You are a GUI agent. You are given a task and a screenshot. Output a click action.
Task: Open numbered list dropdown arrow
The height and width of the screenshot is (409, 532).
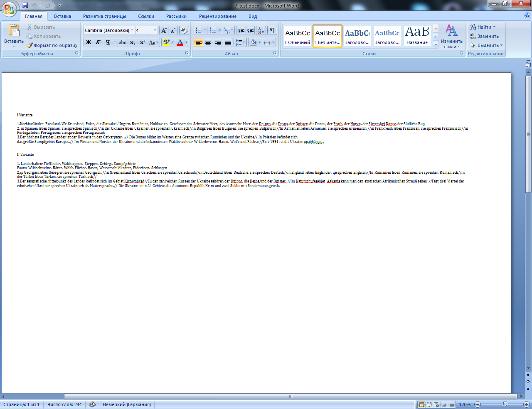pos(219,30)
